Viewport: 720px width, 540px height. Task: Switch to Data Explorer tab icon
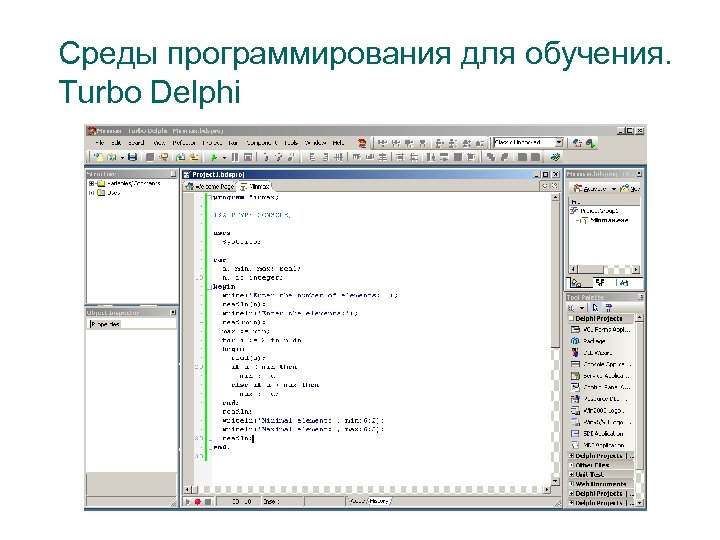(624, 283)
